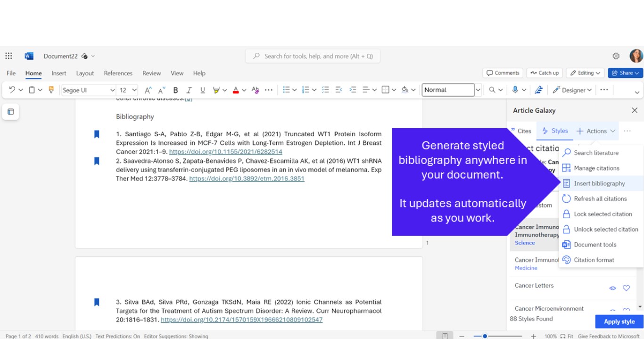Click the Paste clipboard icon
This screenshot has width=644, height=362.
pyautogui.click(x=32, y=90)
